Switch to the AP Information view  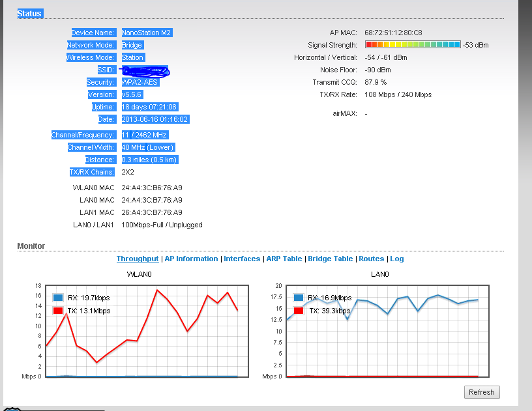192,259
